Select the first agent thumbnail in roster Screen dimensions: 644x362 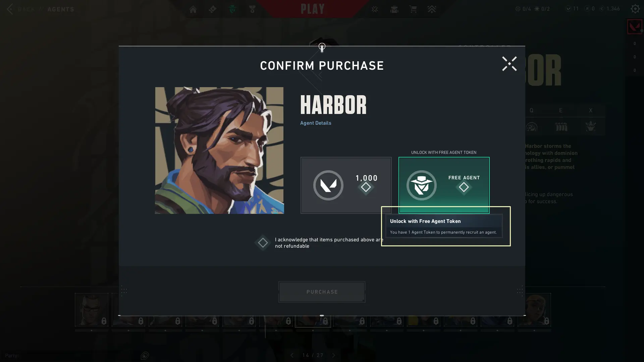92,309
